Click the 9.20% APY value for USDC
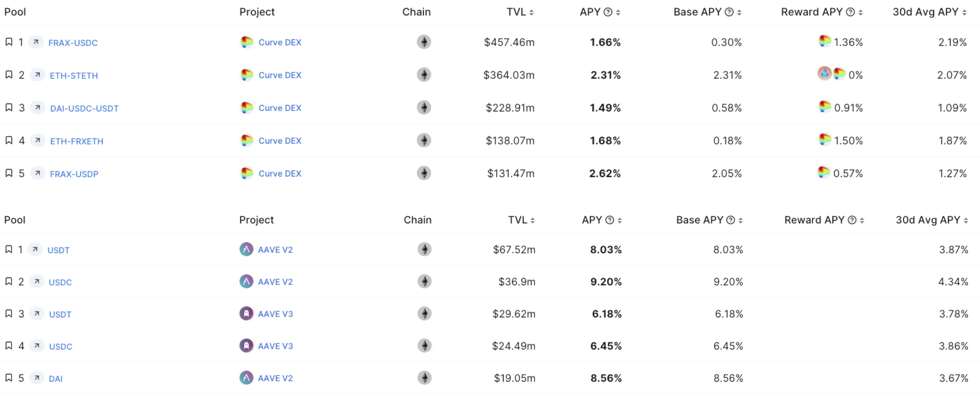This screenshot has height=394, width=980. 606,282
